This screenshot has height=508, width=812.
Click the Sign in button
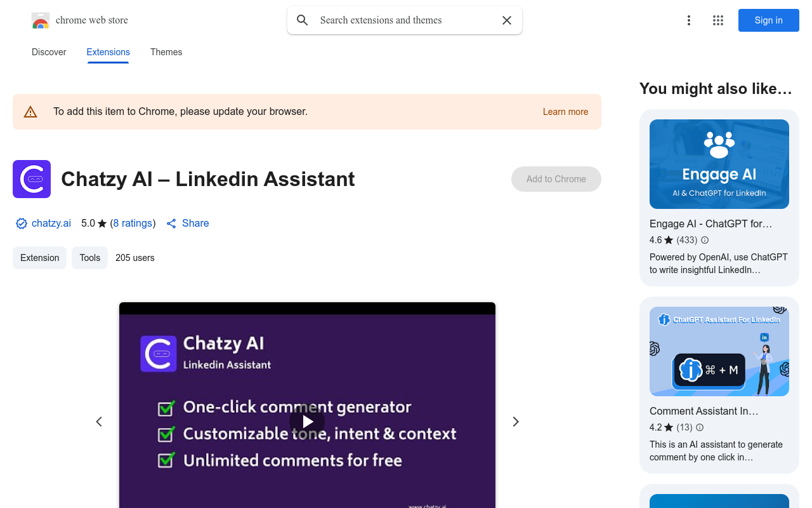pyautogui.click(x=769, y=20)
